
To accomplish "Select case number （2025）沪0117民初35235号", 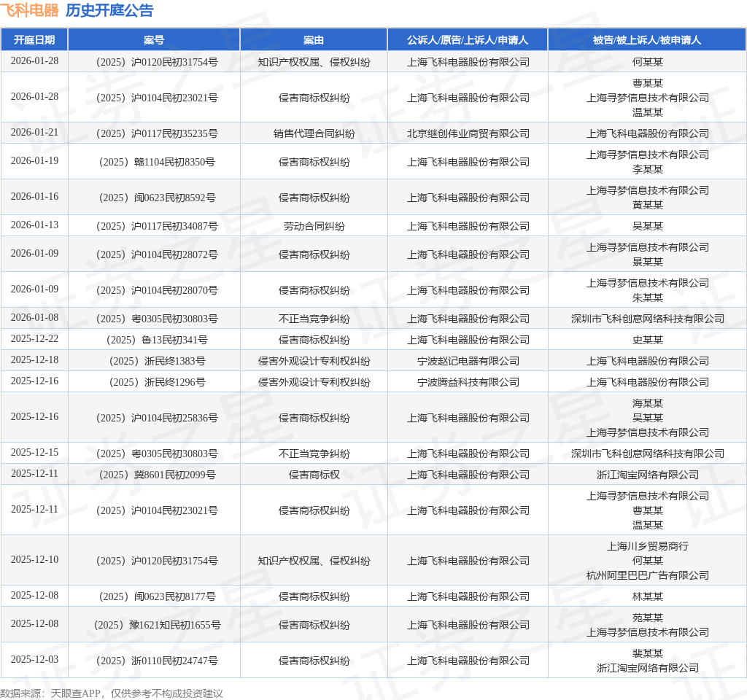I will tap(157, 133).
